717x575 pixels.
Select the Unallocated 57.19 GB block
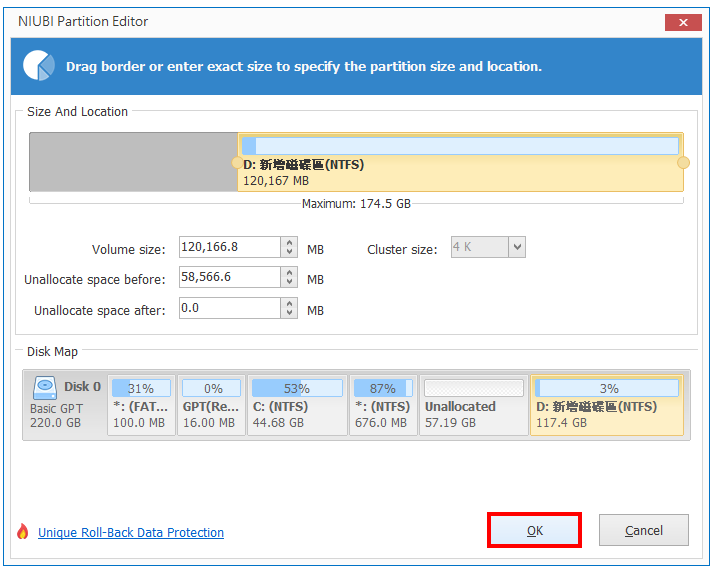pos(474,405)
